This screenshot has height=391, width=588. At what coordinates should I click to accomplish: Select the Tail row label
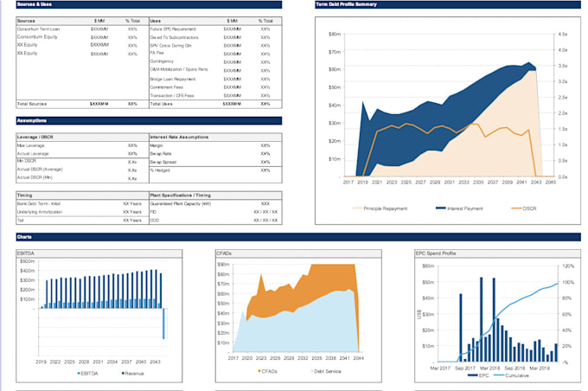point(20,221)
